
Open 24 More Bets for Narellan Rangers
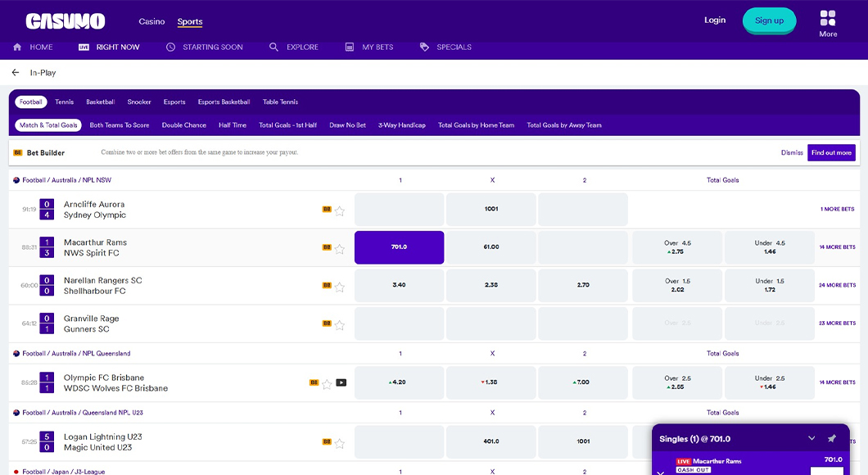tap(837, 285)
